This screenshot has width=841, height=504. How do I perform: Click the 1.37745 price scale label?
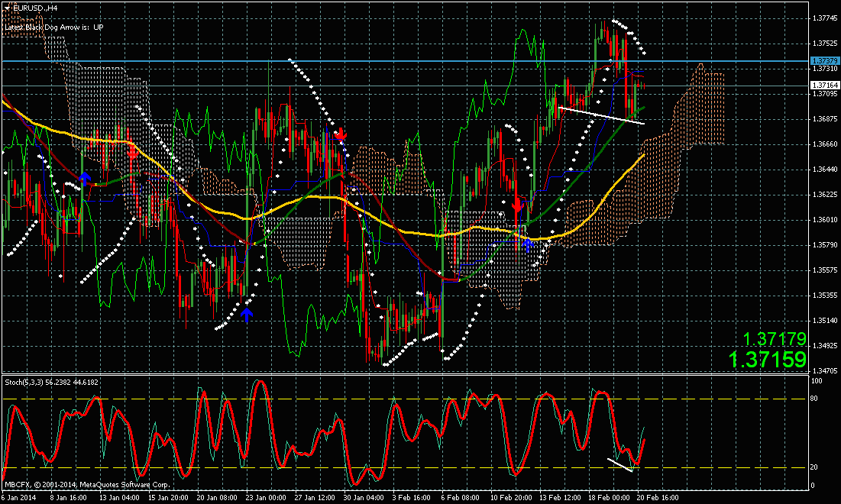point(825,18)
